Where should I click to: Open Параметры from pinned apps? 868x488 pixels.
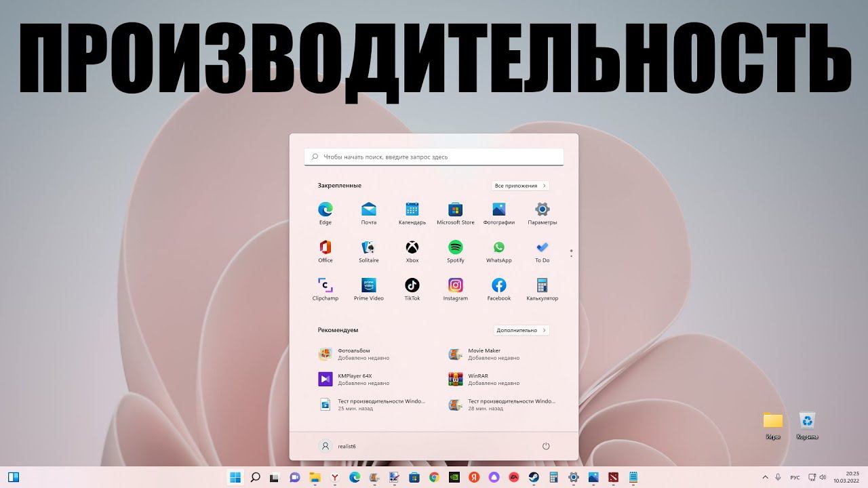[542, 213]
